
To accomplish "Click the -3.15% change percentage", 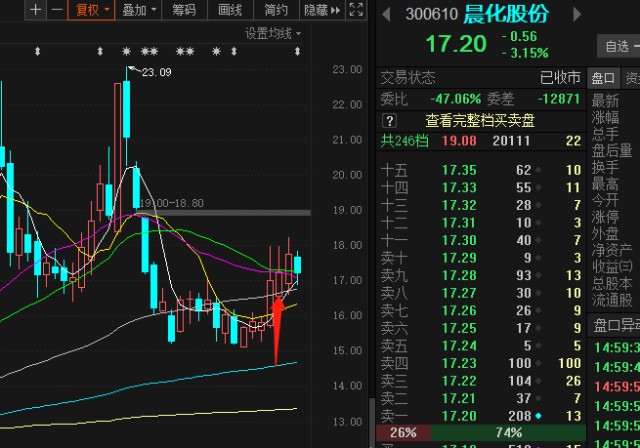I will click(525, 53).
